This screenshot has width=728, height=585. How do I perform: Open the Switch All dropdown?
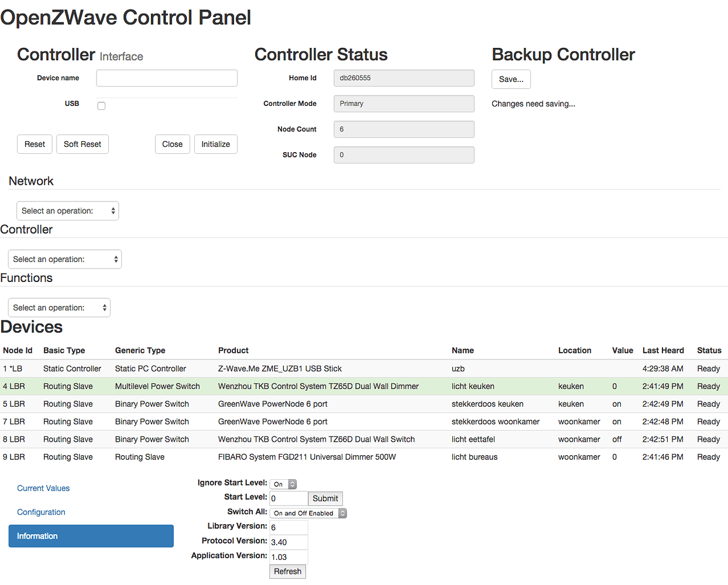click(308, 513)
